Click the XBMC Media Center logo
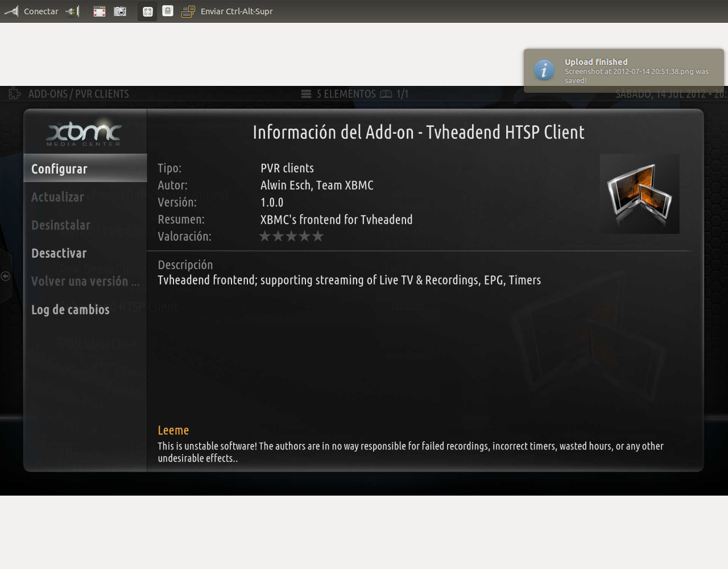 click(84, 133)
